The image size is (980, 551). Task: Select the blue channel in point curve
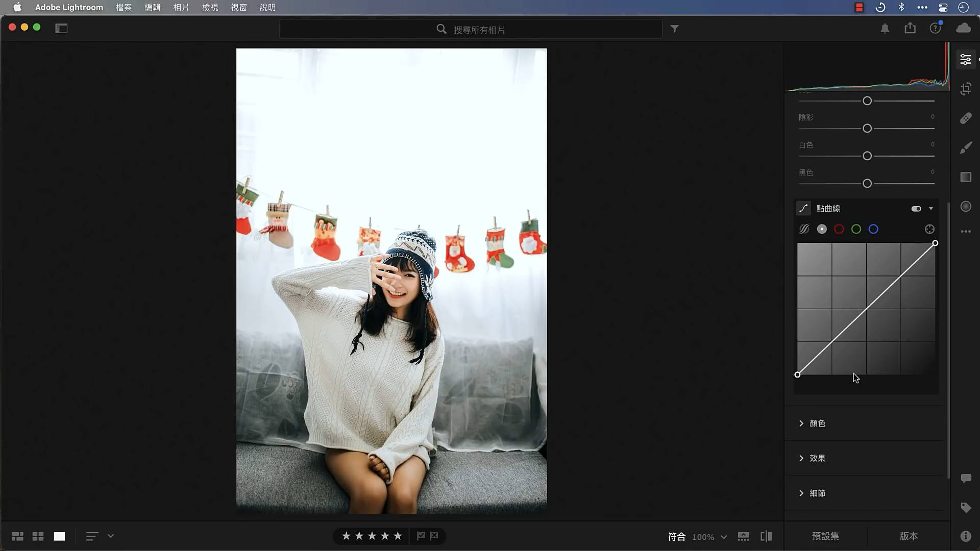pos(874,229)
